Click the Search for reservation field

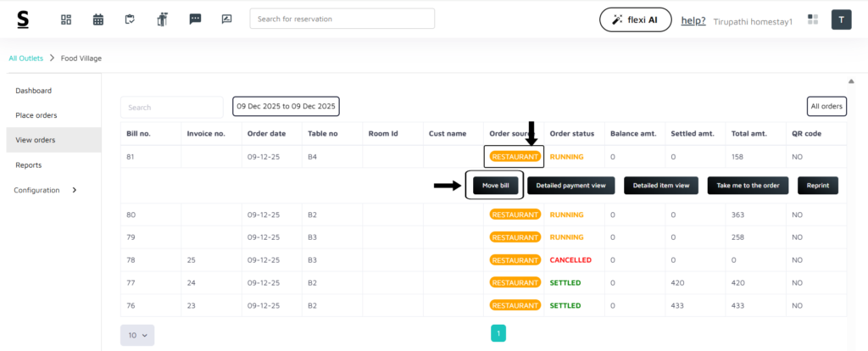[x=342, y=19]
